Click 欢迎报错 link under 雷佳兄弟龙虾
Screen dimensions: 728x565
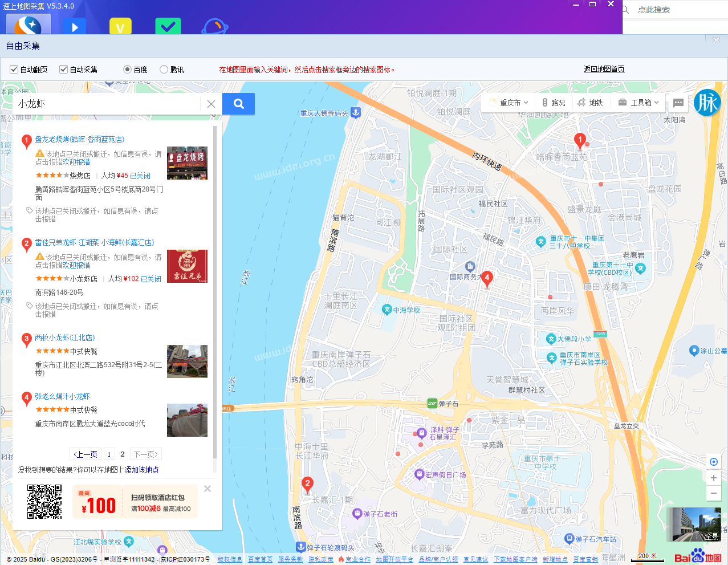pyautogui.click(x=76, y=265)
